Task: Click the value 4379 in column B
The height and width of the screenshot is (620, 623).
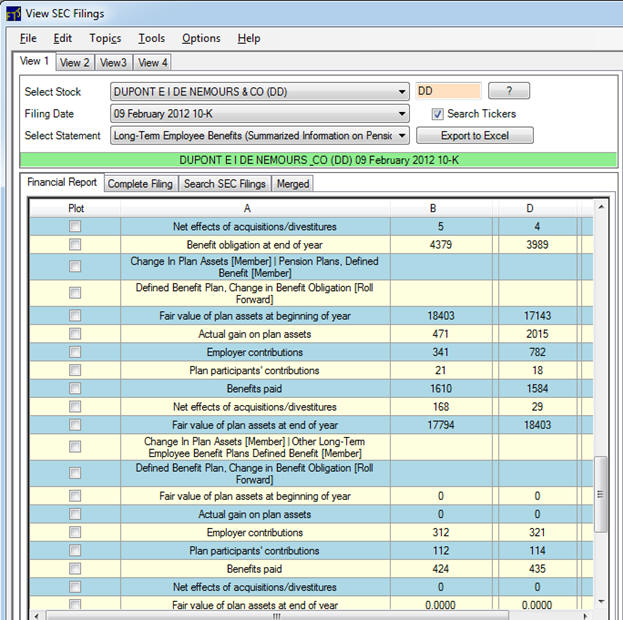Action: point(441,244)
